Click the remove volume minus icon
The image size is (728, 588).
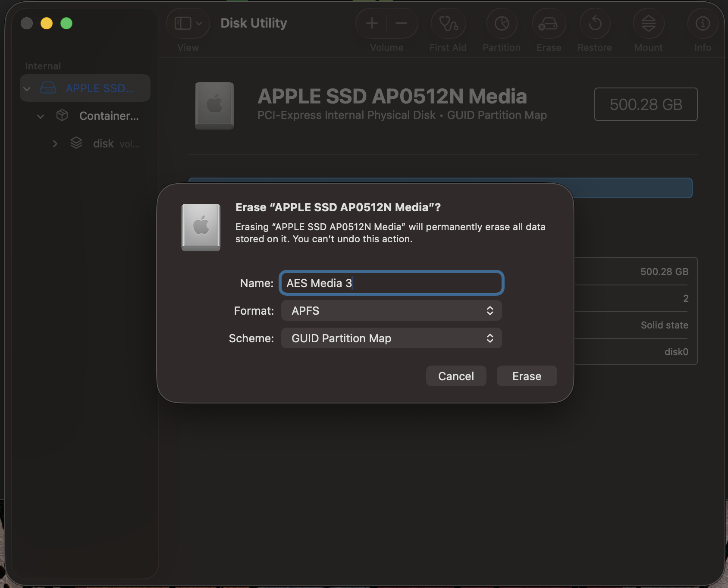[x=402, y=24]
